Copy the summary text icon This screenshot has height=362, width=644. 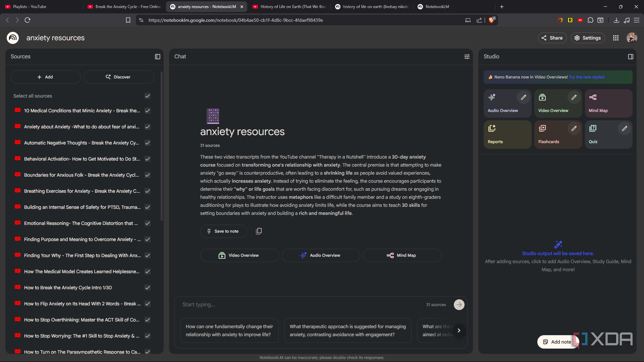(259, 231)
